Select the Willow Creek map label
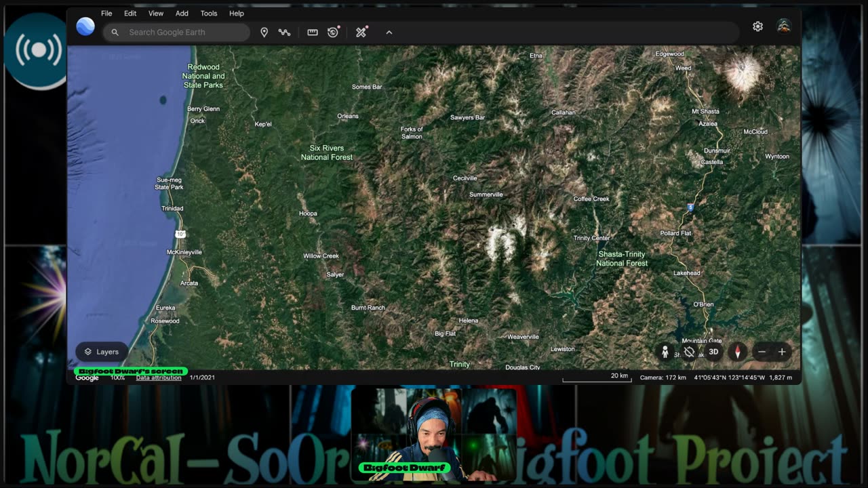The image size is (868, 488). [321, 256]
